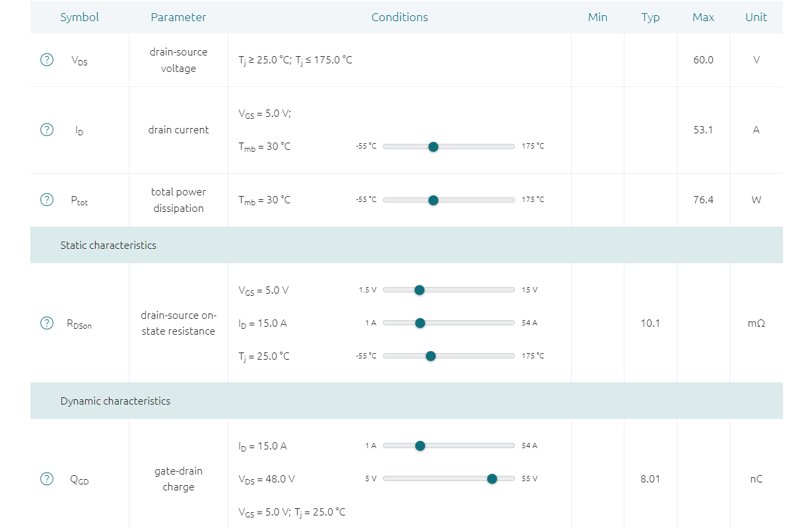Collapse the Static characteristics section

pyautogui.click(x=108, y=245)
